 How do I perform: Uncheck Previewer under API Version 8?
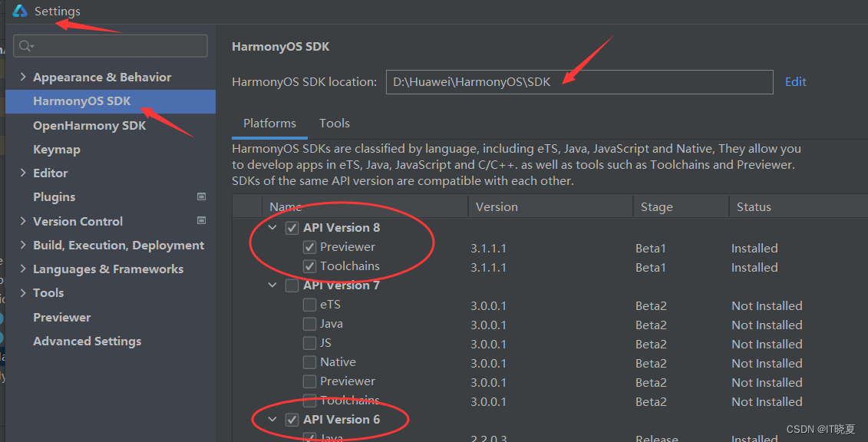point(309,247)
